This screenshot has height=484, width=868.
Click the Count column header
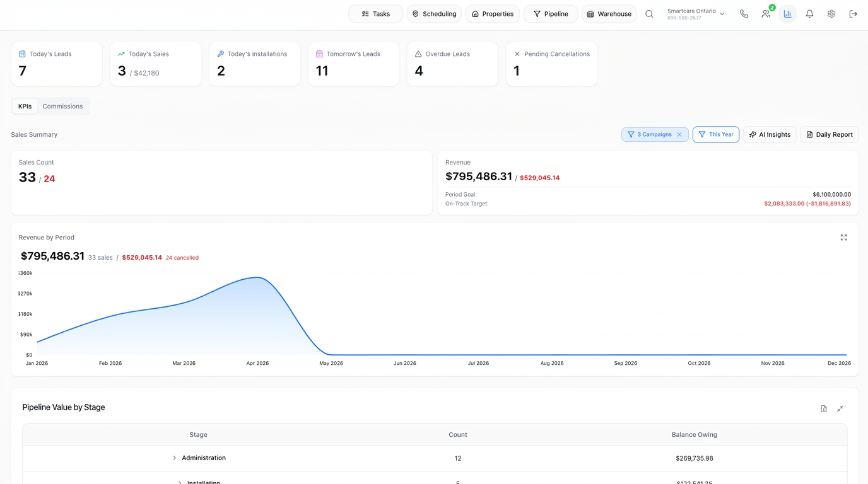tap(458, 435)
